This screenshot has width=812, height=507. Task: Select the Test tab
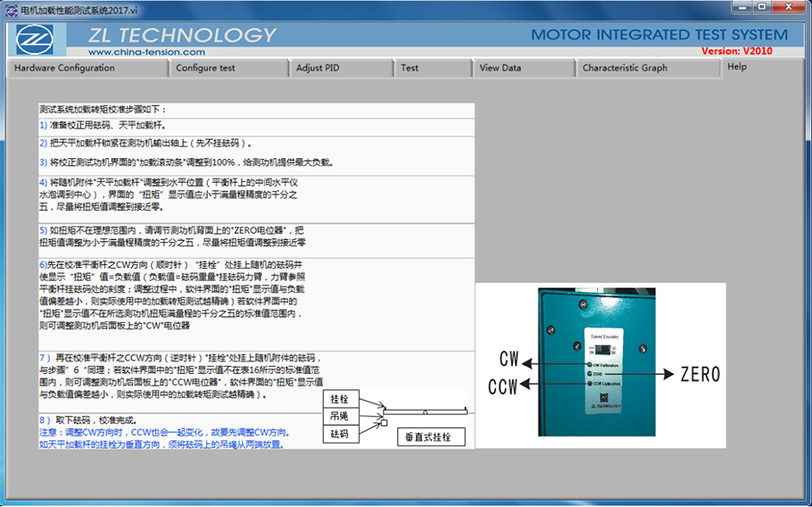(x=410, y=68)
